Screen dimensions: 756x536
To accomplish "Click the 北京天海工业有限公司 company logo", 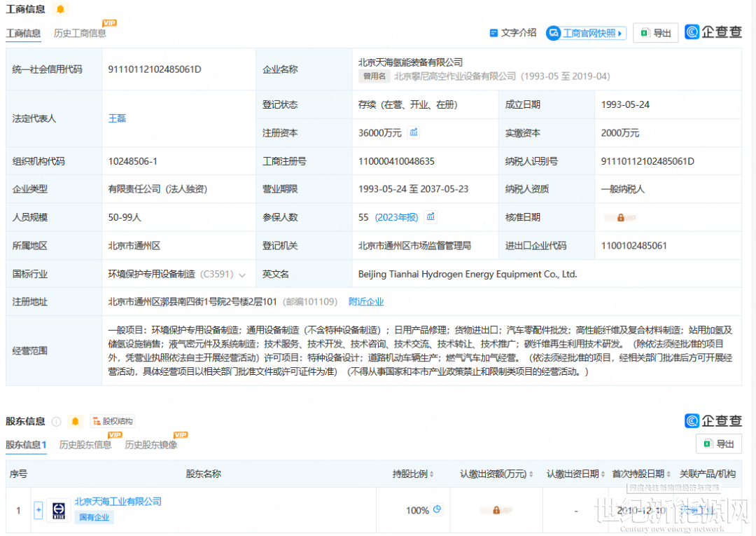I will (59, 511).
